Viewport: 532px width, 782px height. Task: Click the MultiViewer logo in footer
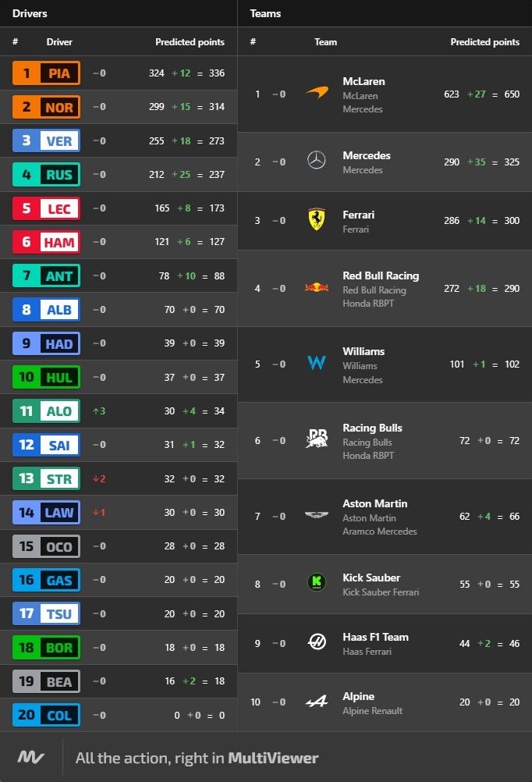(x=30, y=757)
